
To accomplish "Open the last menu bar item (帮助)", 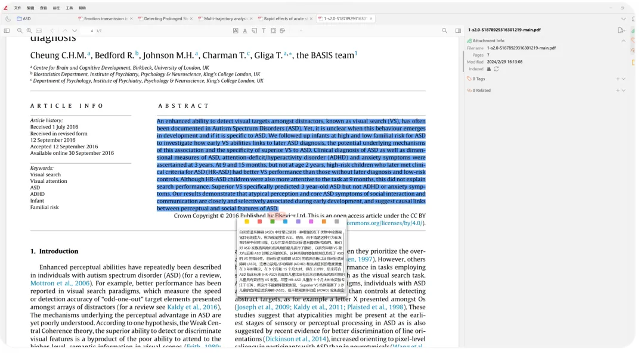I will [82, 8].
